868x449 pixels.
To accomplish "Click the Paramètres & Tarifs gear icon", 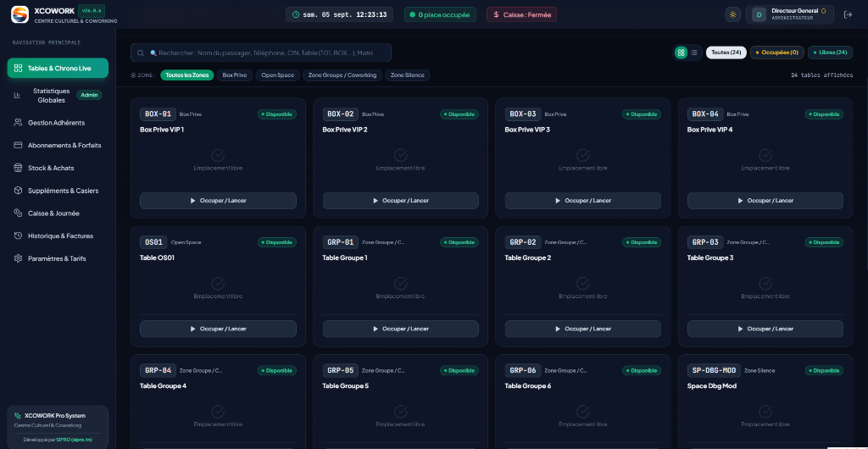I will (18, 258).
